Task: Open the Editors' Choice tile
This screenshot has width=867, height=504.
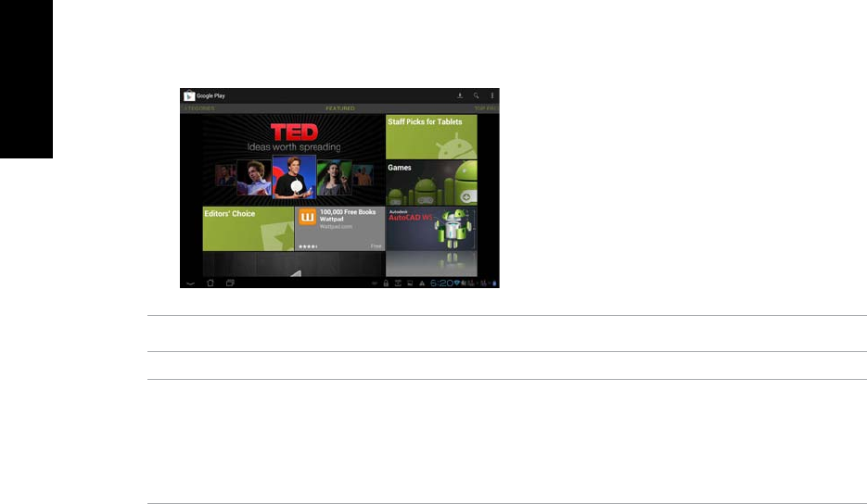Action: coord(249,229)
